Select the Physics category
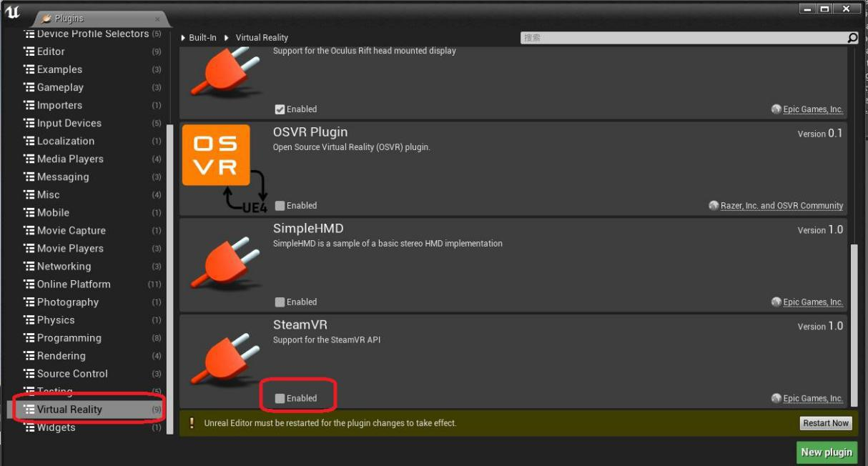The image size is (868, 466). (x=87, y=319)
